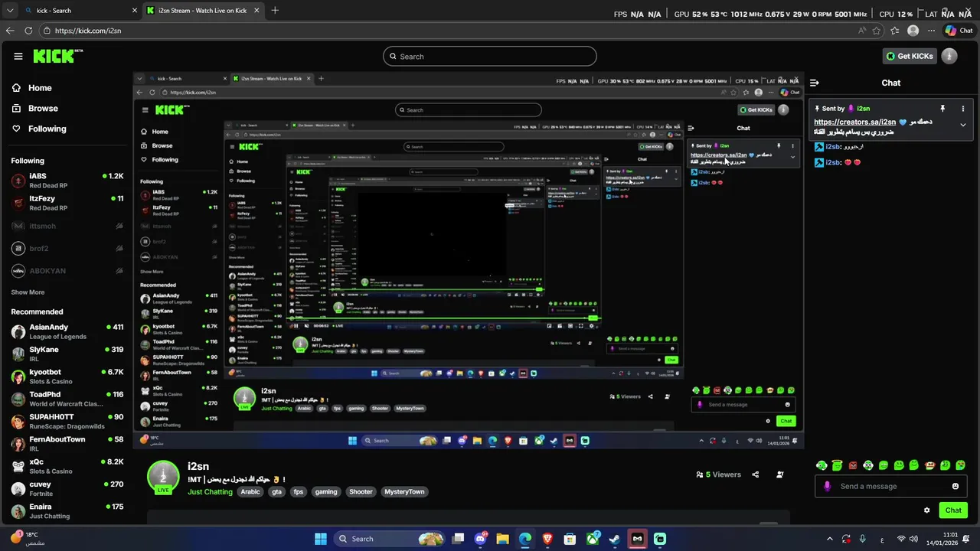Click the 5 Viewers count
This screenshot has height=551, width=980.
pyautogui.click(x=718, y=474)
